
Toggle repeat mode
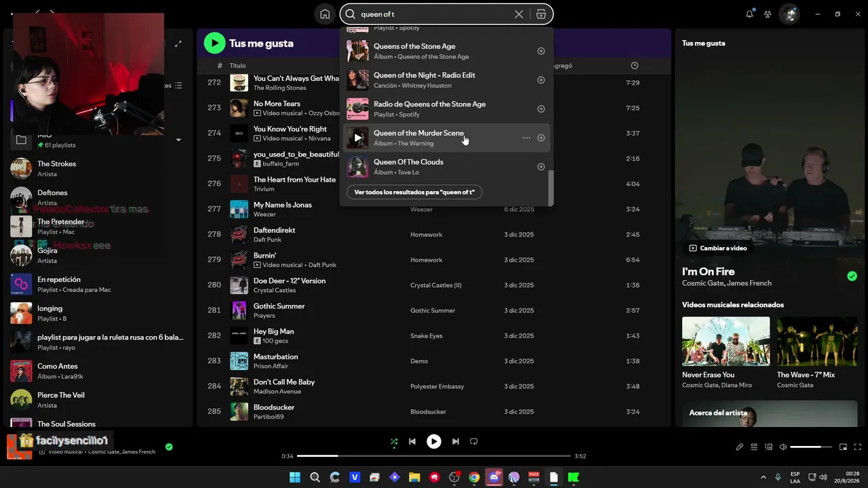coord(474,442)
